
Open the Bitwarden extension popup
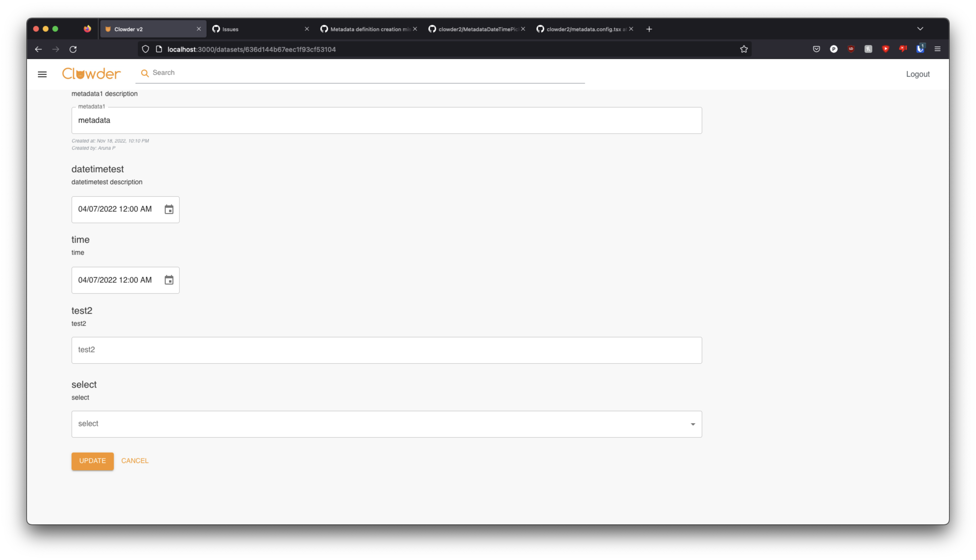pyautogui.click(x=920, y=49)
